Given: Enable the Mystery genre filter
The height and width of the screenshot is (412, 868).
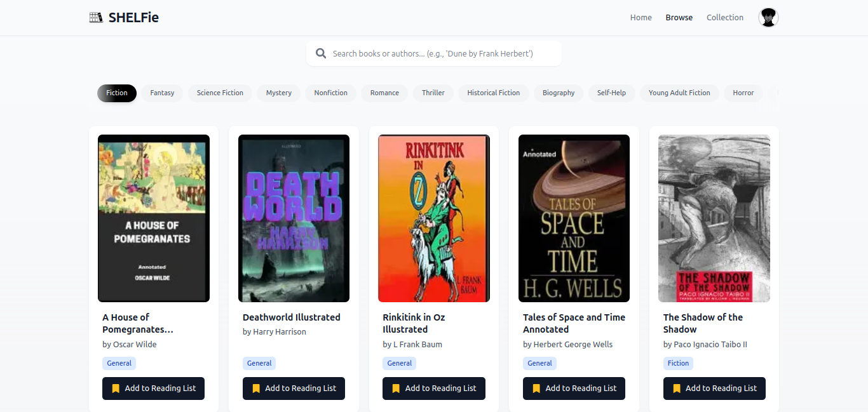Looking at the screenshot, I should pos(279,93).
